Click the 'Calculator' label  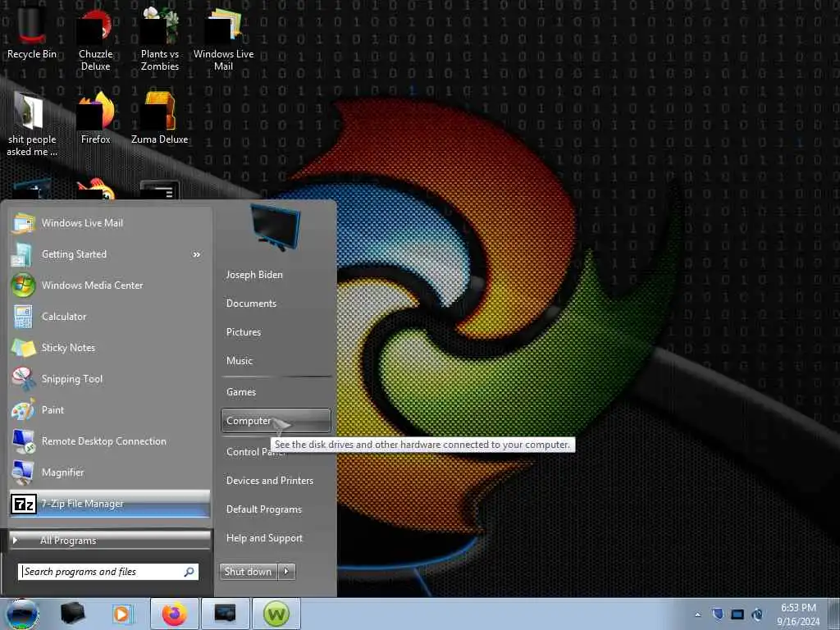coord(64,317)
